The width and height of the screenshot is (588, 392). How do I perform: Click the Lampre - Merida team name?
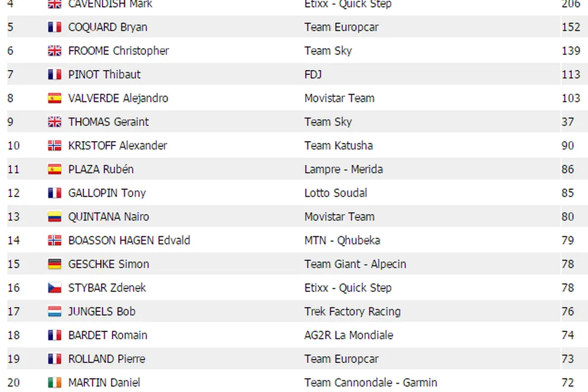click(x=343, y=169)
